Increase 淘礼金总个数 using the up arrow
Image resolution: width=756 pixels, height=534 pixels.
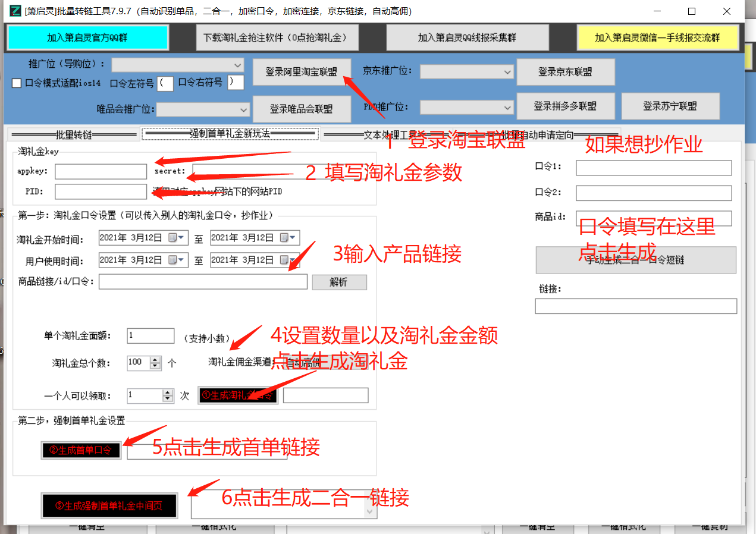[156, 359]
